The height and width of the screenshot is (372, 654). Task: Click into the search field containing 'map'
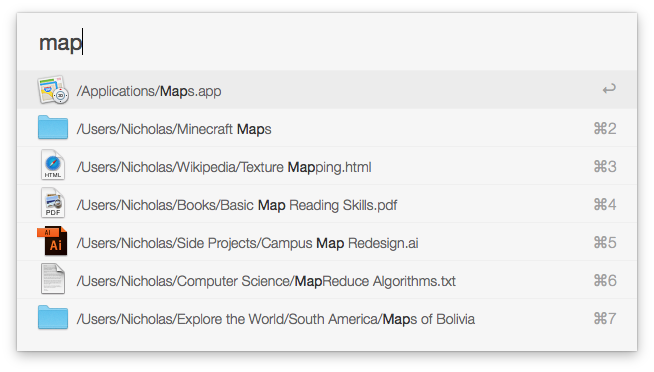pyautogui.click(x=327, y=43)
